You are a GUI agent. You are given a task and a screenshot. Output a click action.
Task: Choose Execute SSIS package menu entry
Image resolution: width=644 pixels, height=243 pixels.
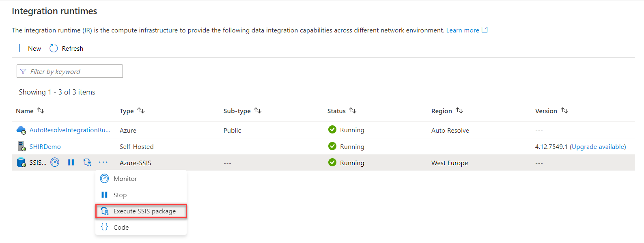click(144, 211)
